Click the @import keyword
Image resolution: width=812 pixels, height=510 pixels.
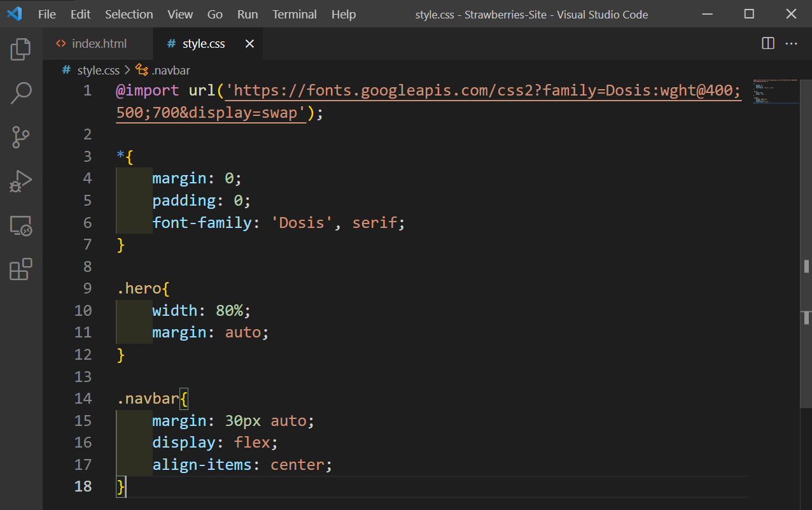148,90
